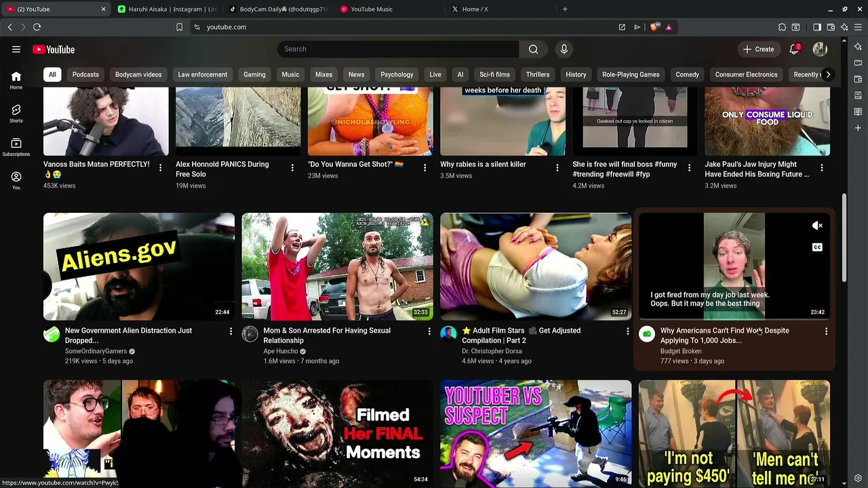Open options for Why Americans Can't Find Work

[x=826, y=331]
